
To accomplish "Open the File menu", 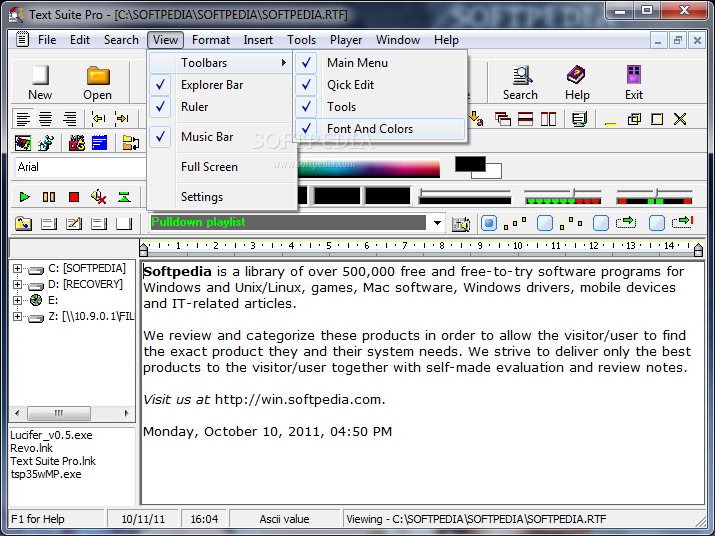I will (x=47, y=40).
